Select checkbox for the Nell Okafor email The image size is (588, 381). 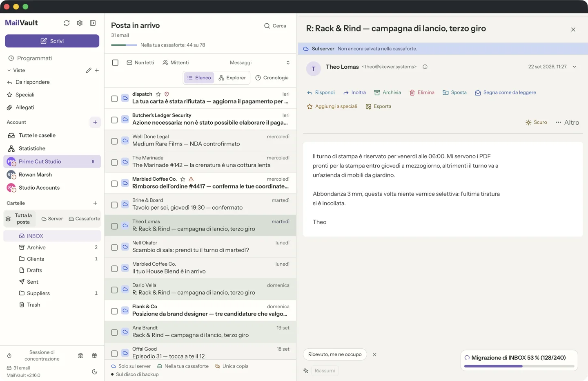tap(114, 247)
